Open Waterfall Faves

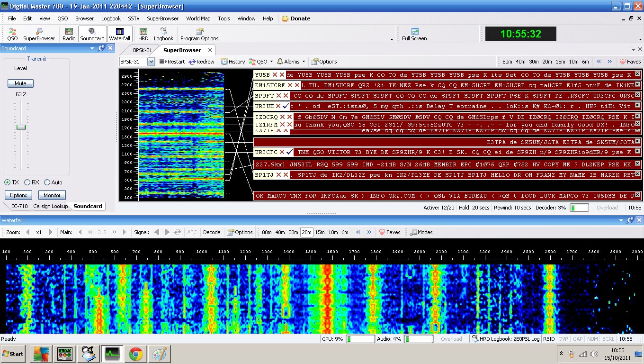[x=390, y=232]
